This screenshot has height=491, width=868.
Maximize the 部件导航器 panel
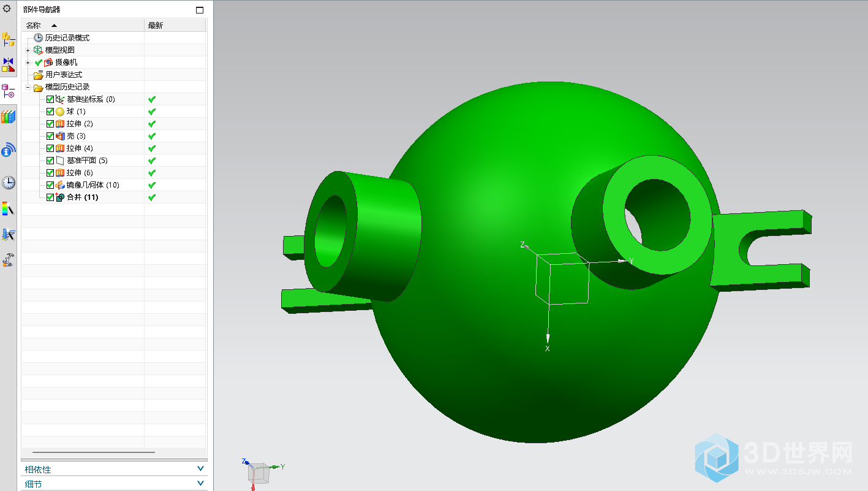(200, 10)
